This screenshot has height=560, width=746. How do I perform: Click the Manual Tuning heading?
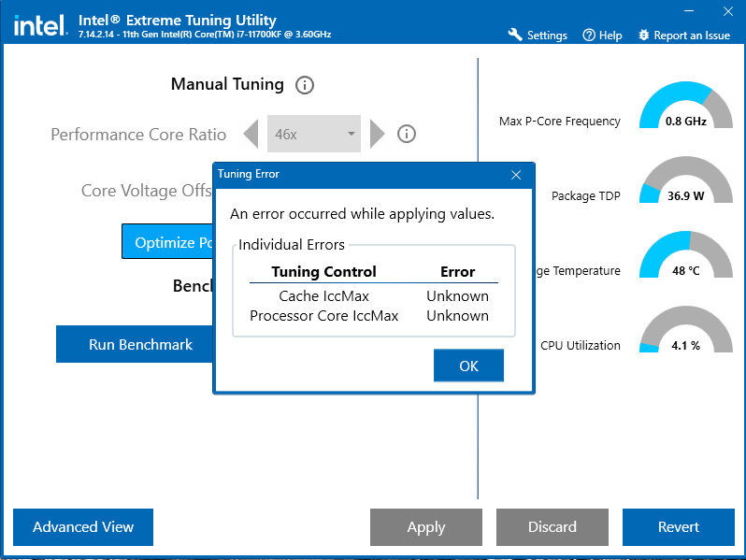tap(227, 84)
